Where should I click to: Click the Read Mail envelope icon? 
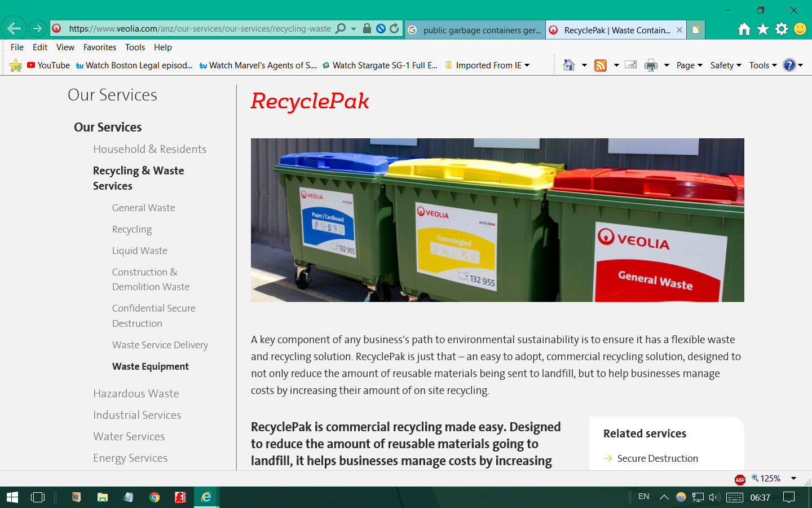click(631, 65)
